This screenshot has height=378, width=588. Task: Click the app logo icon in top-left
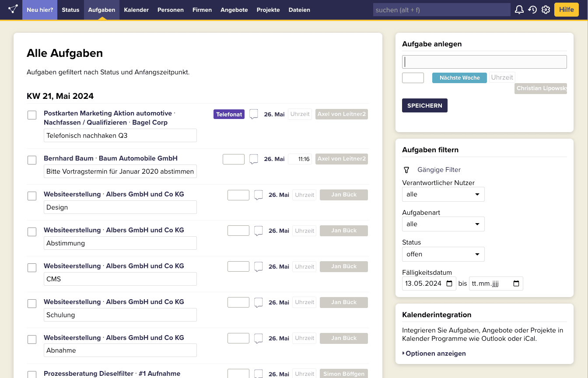pyautogui.click(x=13, y=9)
